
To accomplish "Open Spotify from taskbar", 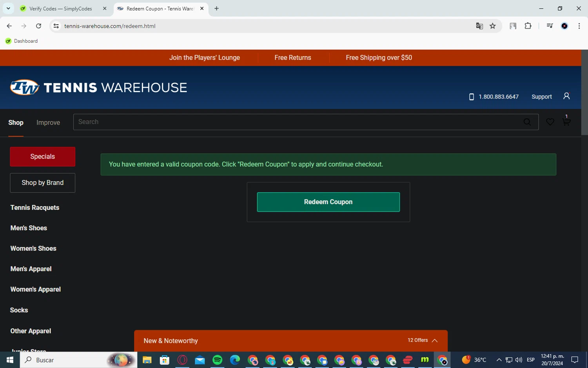I will (217, 360).
